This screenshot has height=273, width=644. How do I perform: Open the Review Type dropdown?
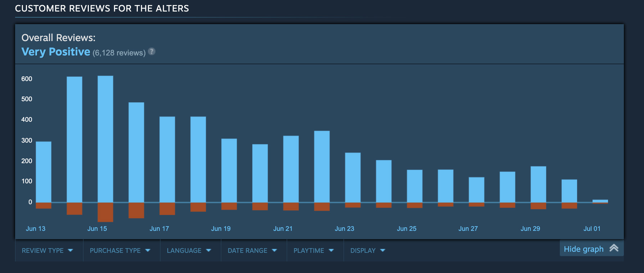point(47,250)
